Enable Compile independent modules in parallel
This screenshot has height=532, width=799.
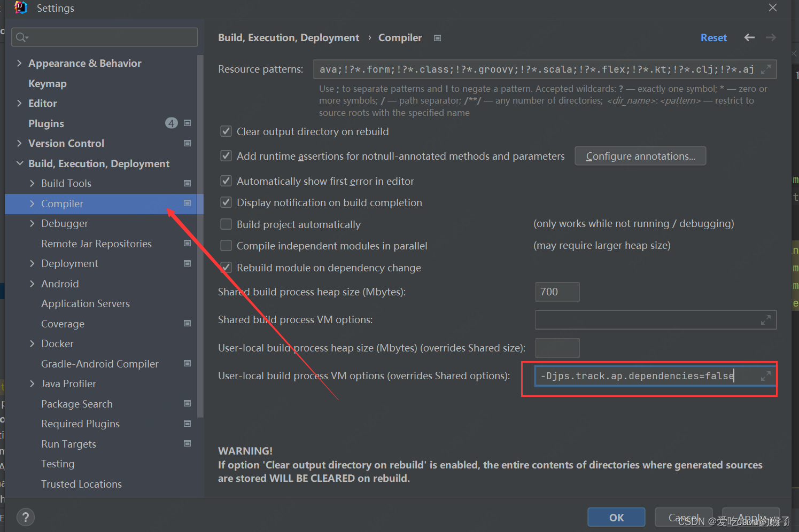pos(226,245)
